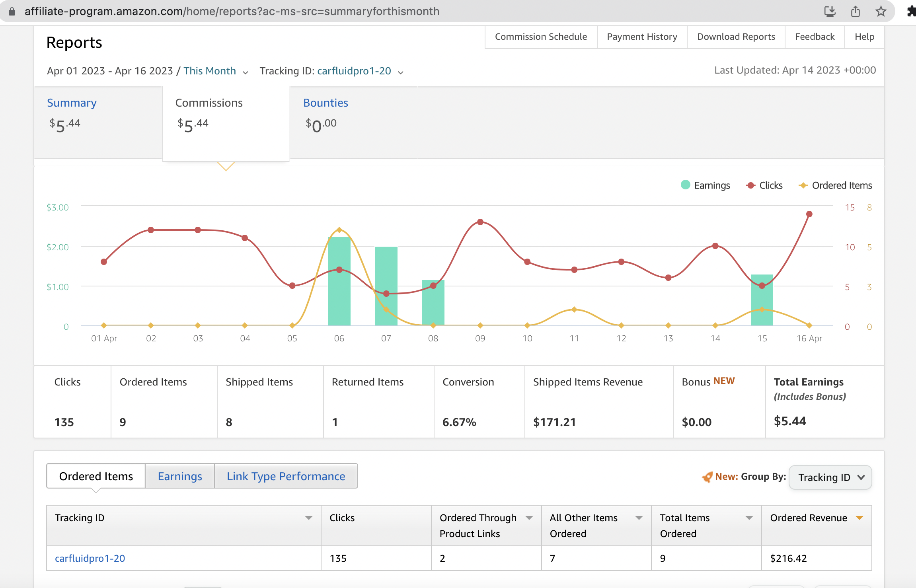Open Payment History
The height and width of the screenshot is (588, 916).
click(642, 37)
